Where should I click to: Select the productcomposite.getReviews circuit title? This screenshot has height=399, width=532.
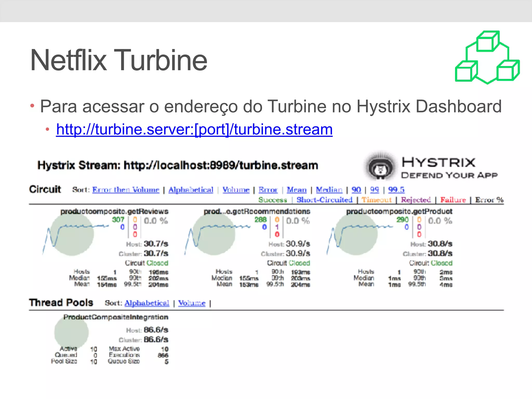[115, 211]
